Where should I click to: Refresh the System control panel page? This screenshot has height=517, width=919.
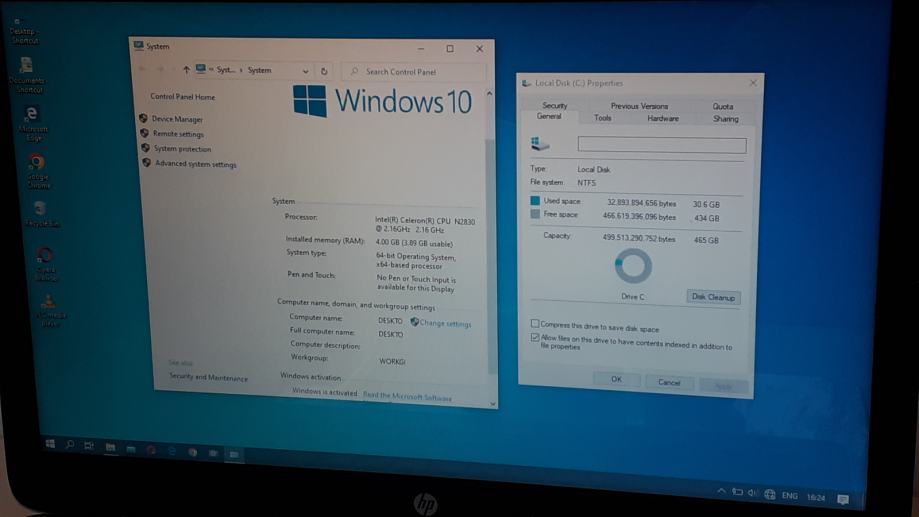[324, 71]
